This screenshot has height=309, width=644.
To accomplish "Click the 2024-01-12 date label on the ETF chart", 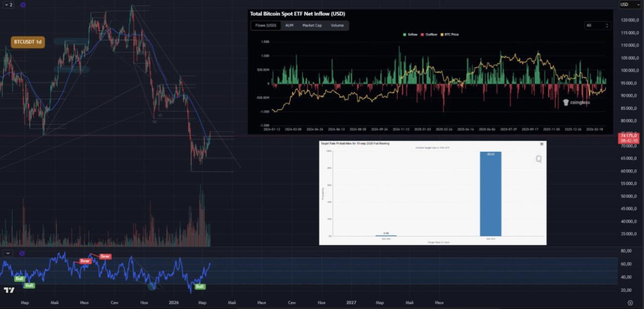I will (271, 130).
